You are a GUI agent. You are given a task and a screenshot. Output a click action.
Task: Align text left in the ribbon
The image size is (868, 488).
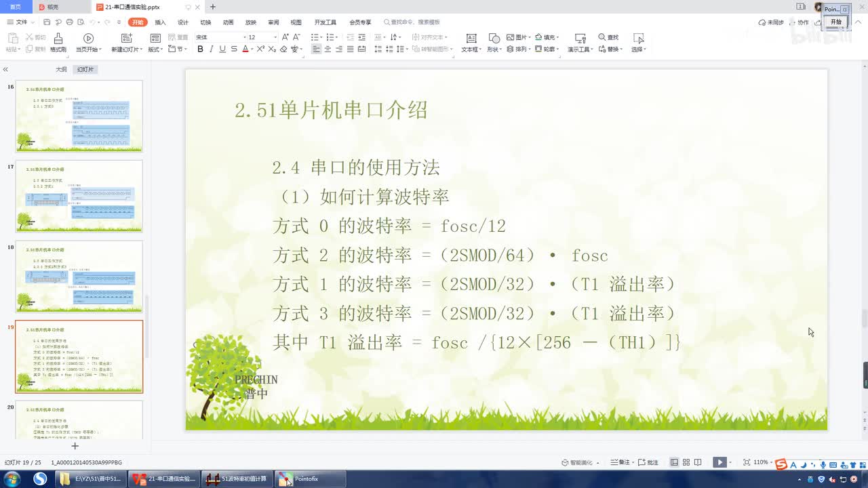pos(317,49)
